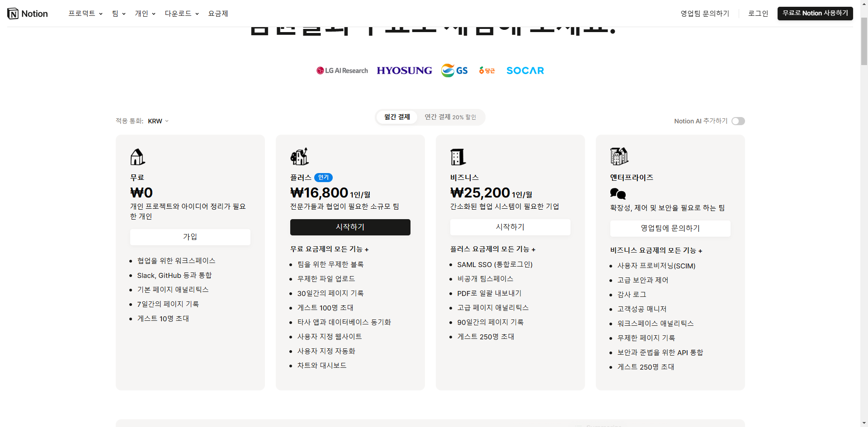The width and height of the screenshot is (868, 427).
Task: Click 시작하기 button on Business plan
Action: tap(510, 227)
